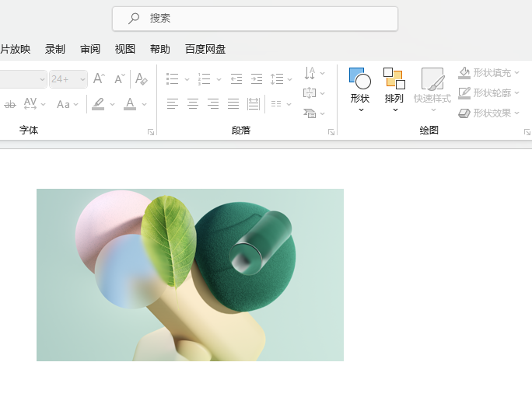The image size is (532, 397).
Task: Open character spacing AV options
Action: pos(34,104)
